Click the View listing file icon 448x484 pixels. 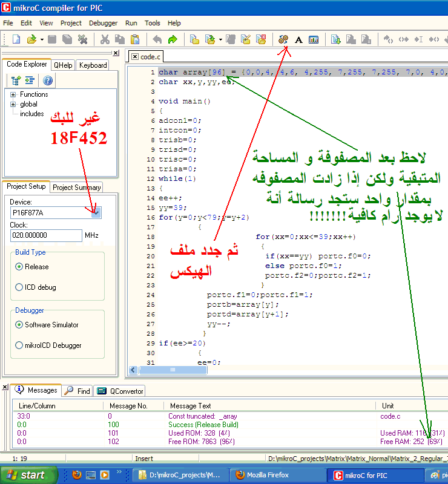point(351,39)
